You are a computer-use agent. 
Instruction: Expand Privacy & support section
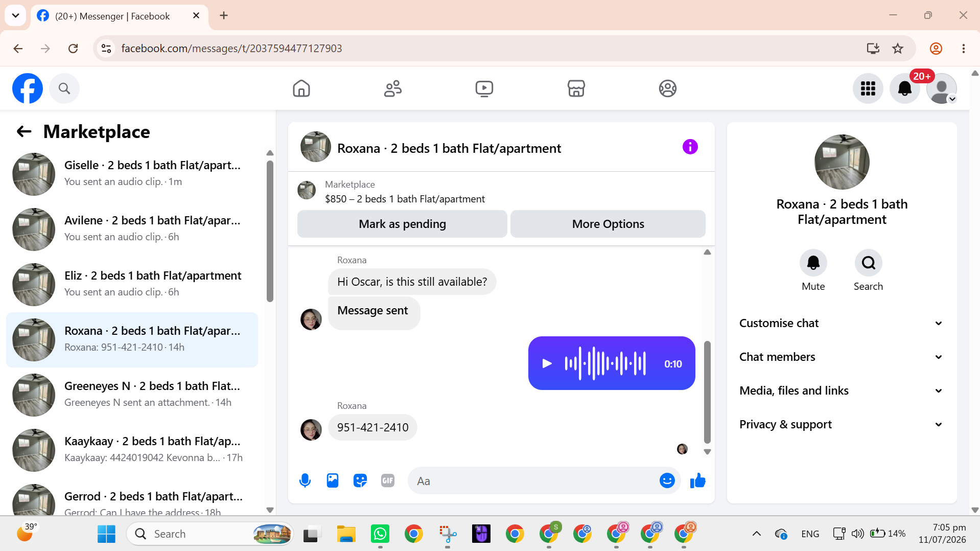pyautogui.click(x=841, y=424)
